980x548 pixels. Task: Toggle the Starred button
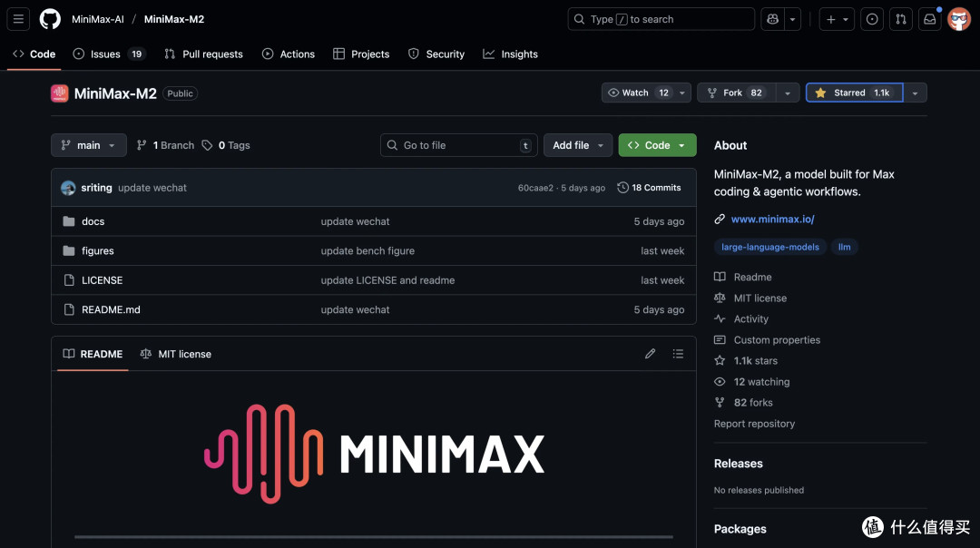855,93
